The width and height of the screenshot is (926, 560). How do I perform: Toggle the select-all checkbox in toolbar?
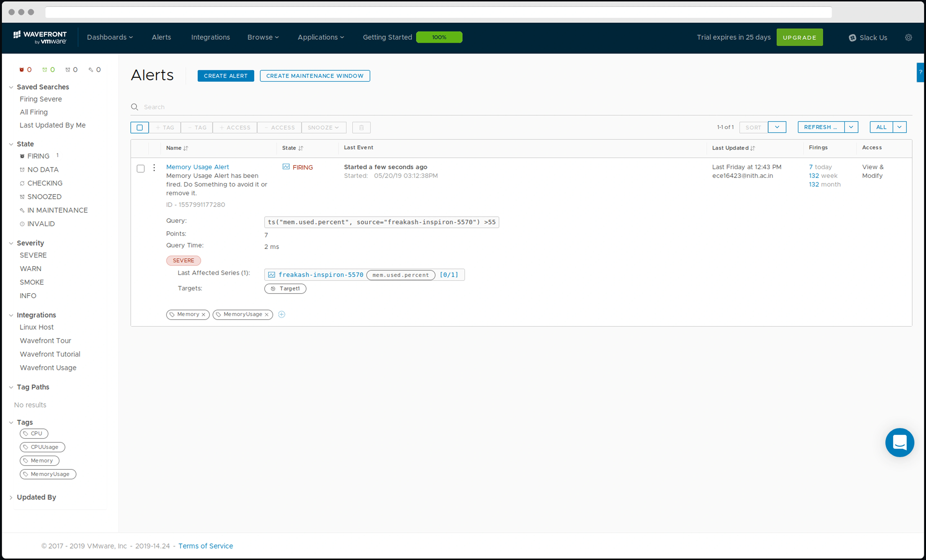[139, 127]
